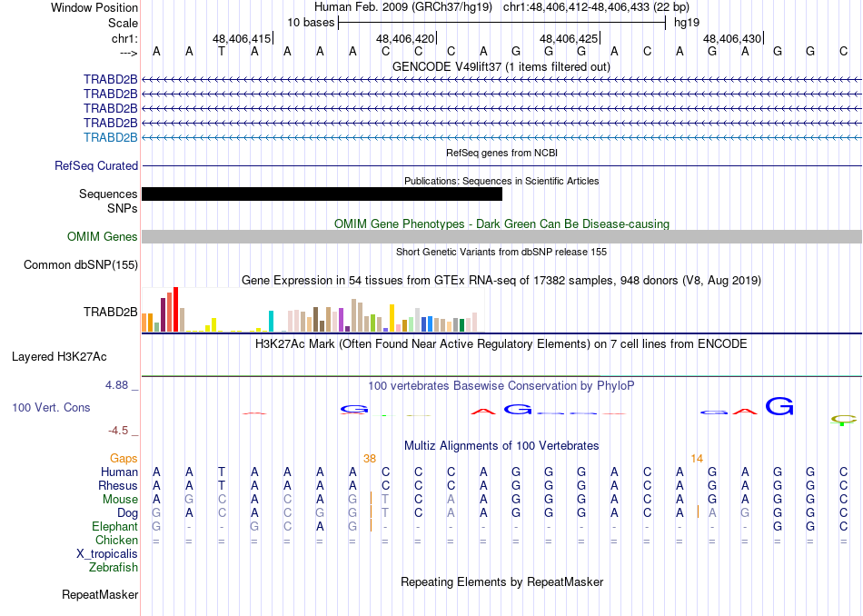Click the 'hg19' label beside scale bar

pyautogui.click(x=687, y=23)
